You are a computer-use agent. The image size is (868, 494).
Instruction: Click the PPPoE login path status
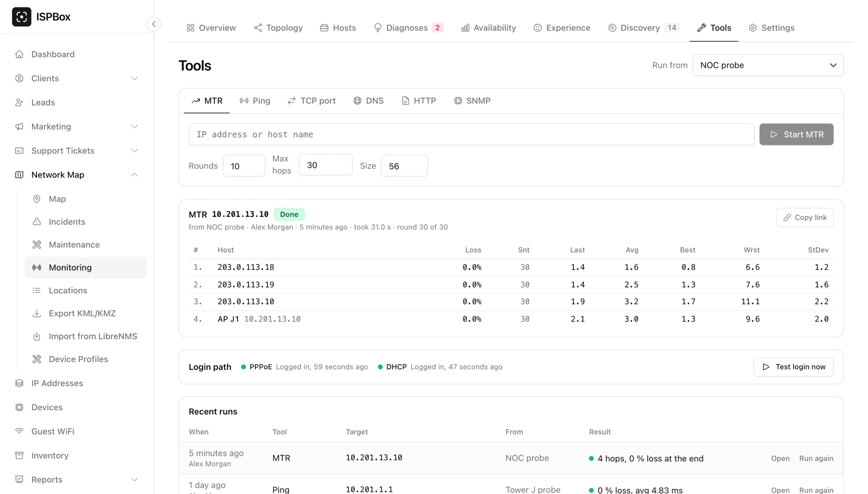pyautogui.click(x=304, y=367)
